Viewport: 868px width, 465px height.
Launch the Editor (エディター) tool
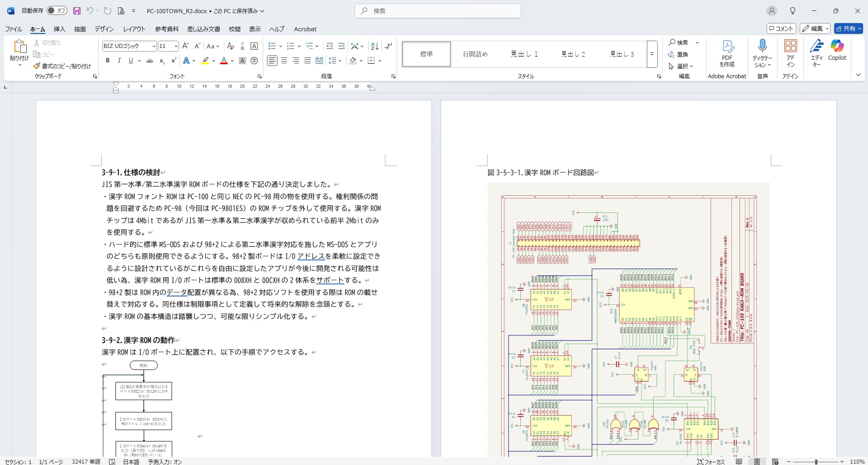pyautogui.click(x=816, y=53)
